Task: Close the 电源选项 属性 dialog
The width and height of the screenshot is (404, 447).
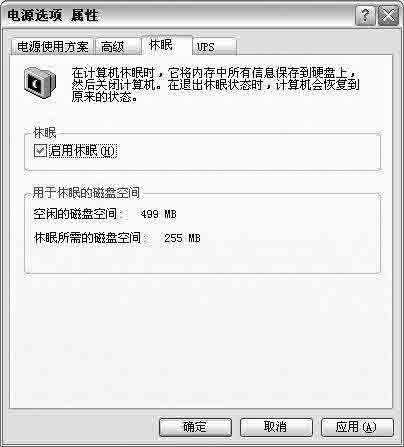Action: pos(388,15)
